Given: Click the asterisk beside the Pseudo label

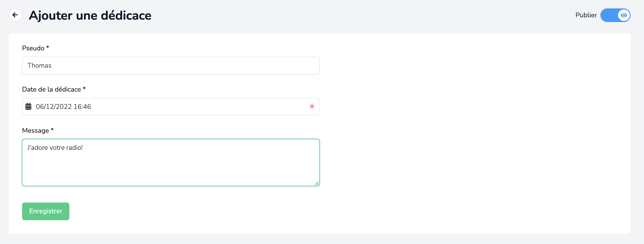Looking at the screenshot, I should click(x=48, y=47).
